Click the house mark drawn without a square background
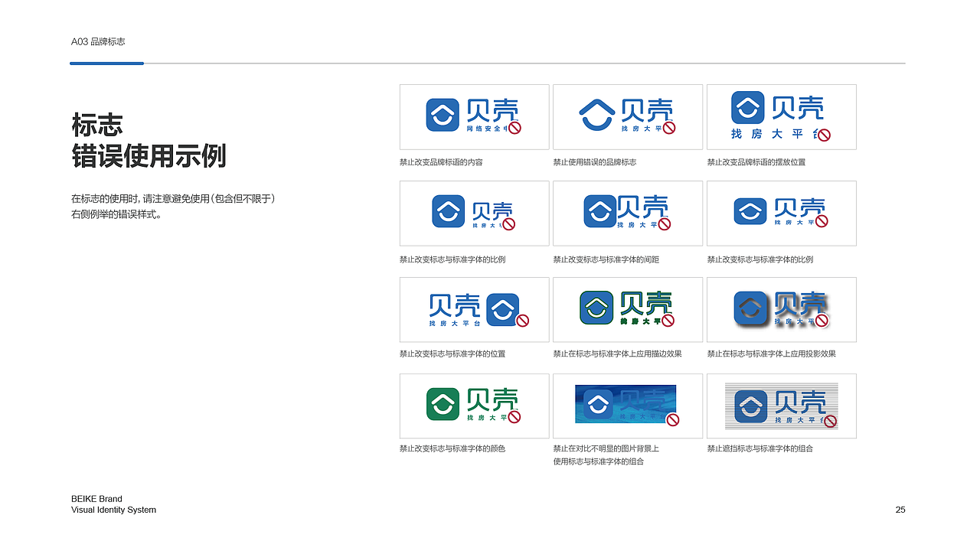 [x=596, y=115]
